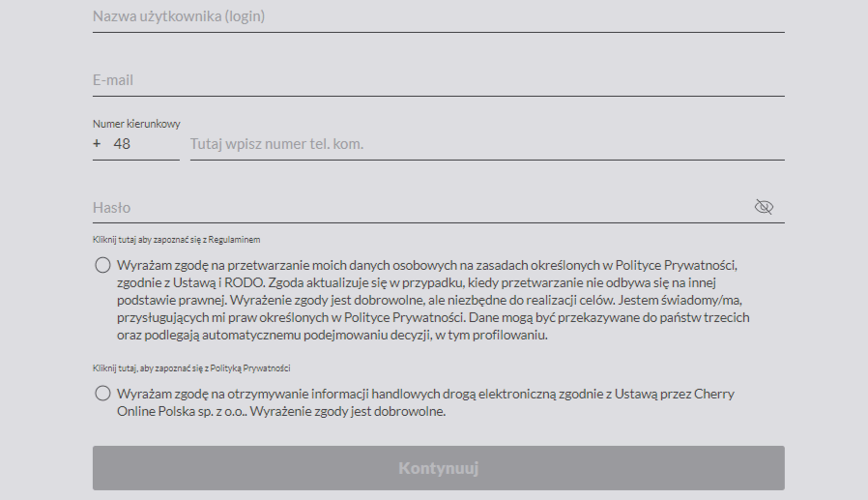The image size is (868, 500).
Task: Click the Numer kierunkowy label
Action: tap(136, 124)
